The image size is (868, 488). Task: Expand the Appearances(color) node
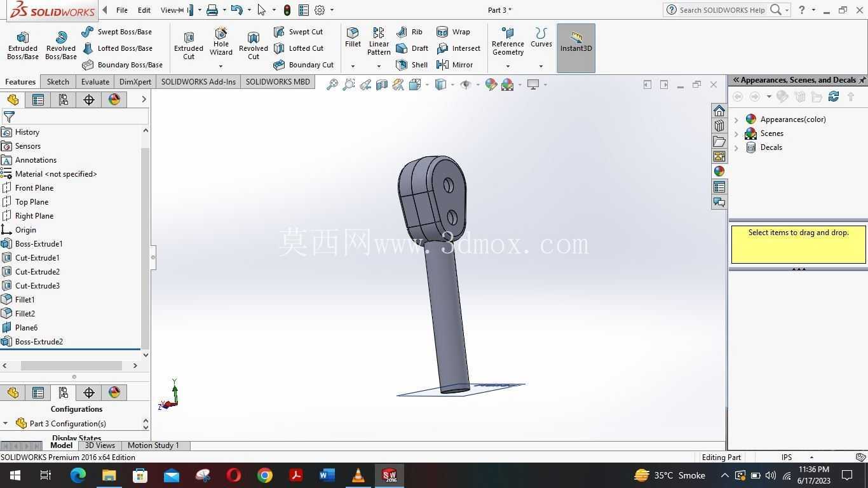click(737, 119)
